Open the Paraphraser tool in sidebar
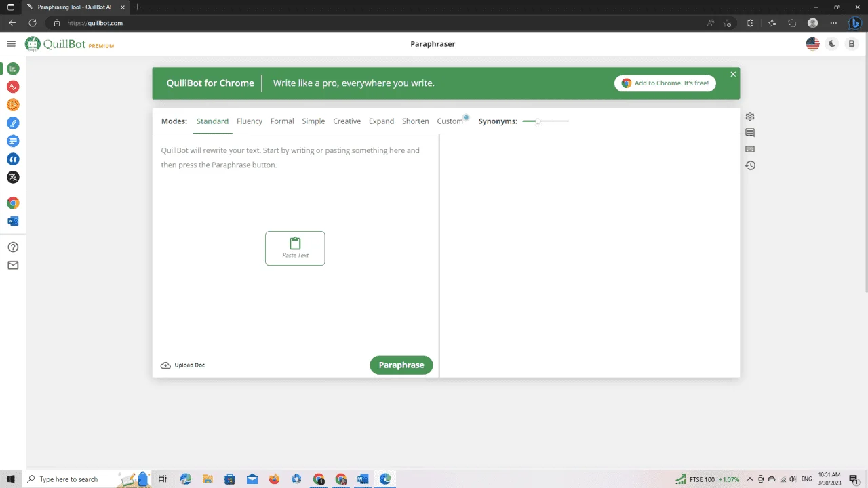Viewport: 868px width, 488px height. click(13, 68)
